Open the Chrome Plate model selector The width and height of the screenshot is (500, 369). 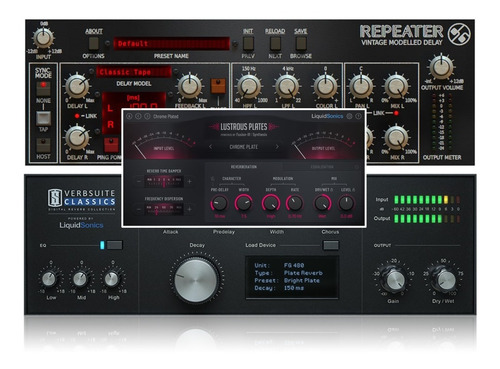pos(244,147)
